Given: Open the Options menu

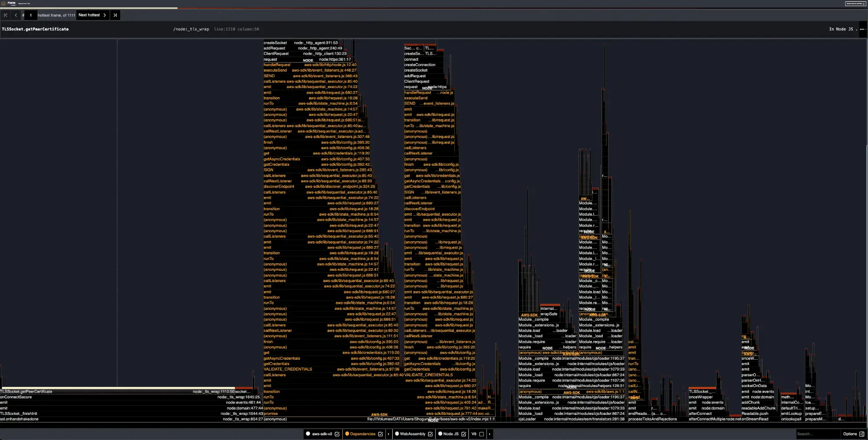Looking at the screenshot, I should (850, 434).
